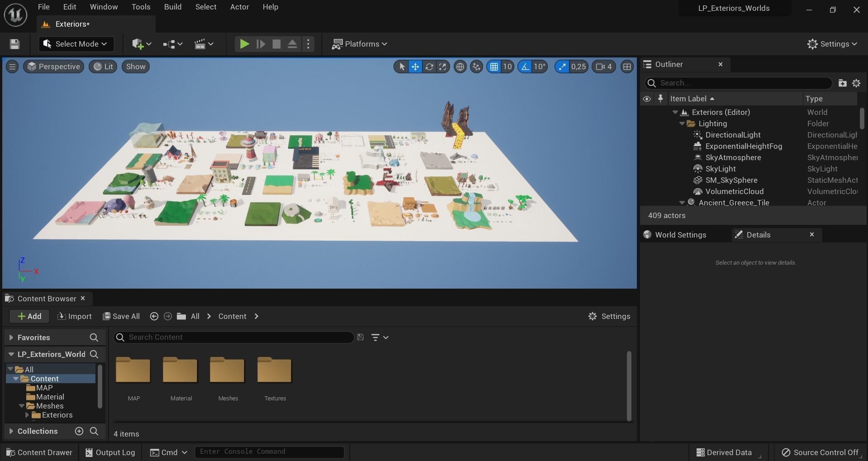Open the Tools menu
868x461 pixels.
(x=141, y=7)
